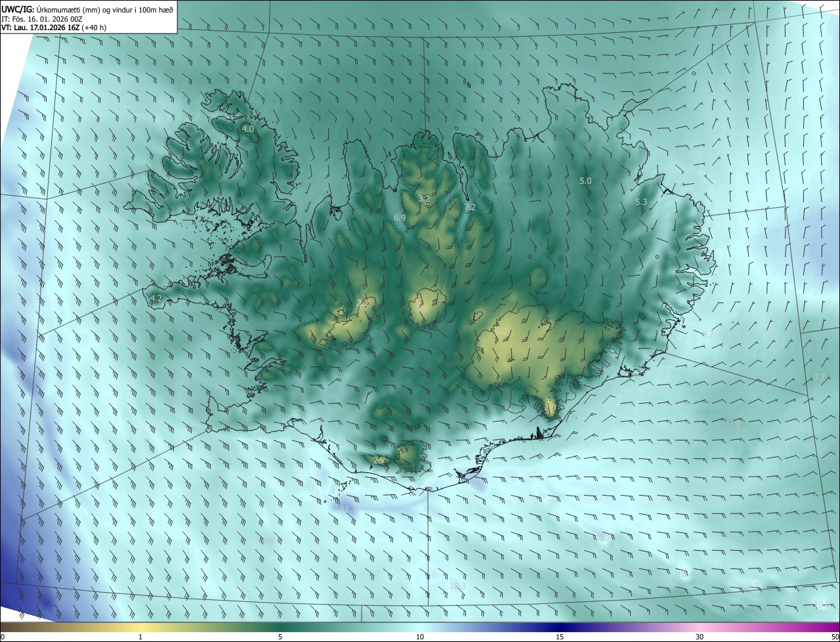
Task: Click the 10.3 value over the sea
Action: click(457, 586)
